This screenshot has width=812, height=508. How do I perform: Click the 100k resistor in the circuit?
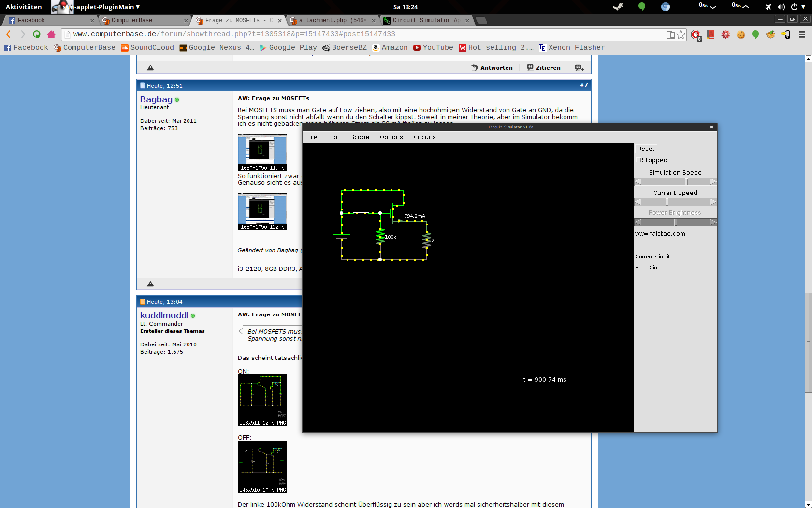pyautogui.click(x=381, y=237)
